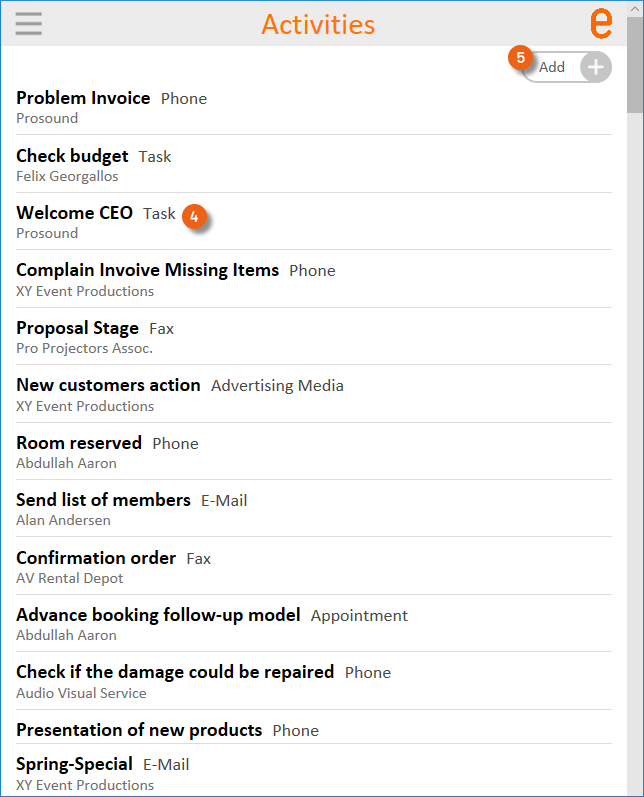Click the orange e logo icon
The width and height of the screenshot is (644, 797).
601,23
